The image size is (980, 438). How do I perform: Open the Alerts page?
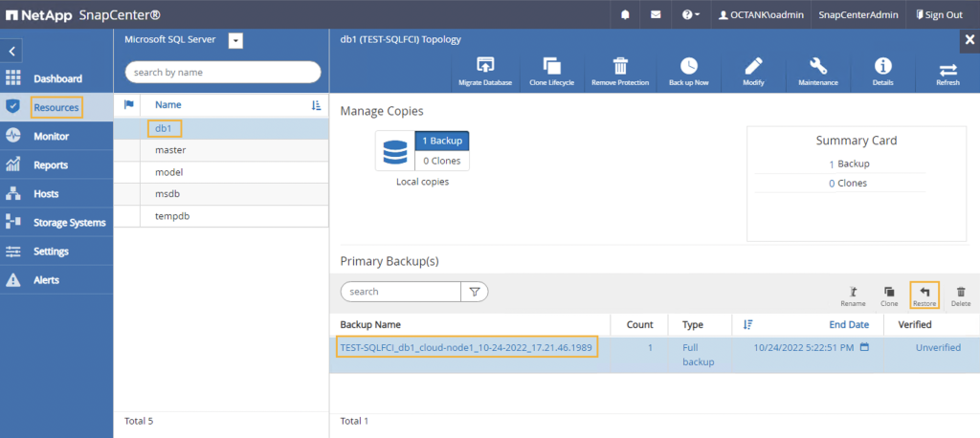coord(46,280)
